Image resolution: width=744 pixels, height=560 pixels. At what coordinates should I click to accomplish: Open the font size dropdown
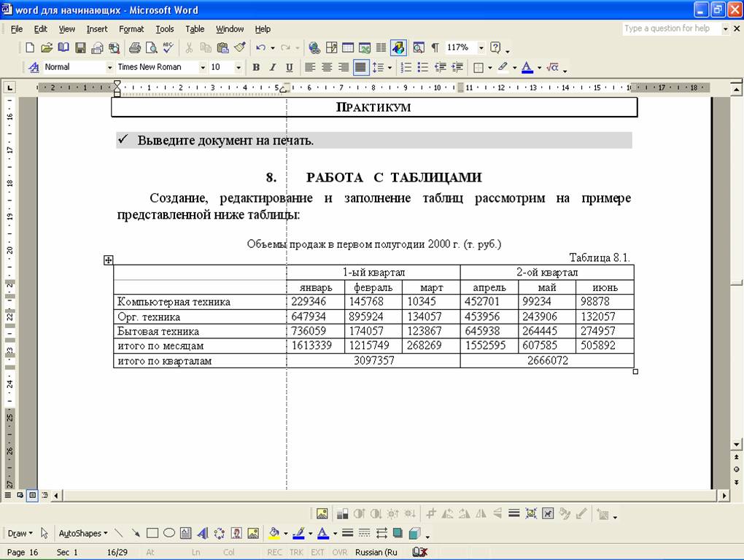pyautogui.click(x=239, y=67)
